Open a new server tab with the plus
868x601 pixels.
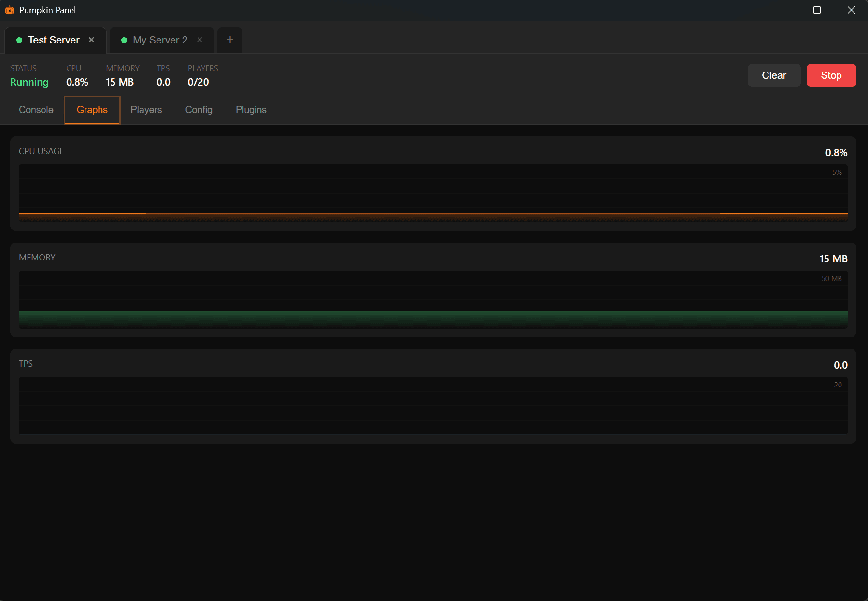(x=229, y=40)
